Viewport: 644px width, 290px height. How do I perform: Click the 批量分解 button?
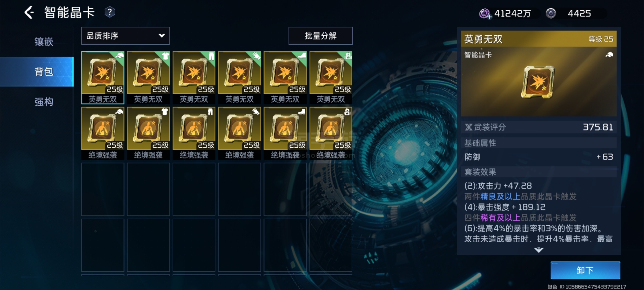pyautogui.click(x=321, y=36)
